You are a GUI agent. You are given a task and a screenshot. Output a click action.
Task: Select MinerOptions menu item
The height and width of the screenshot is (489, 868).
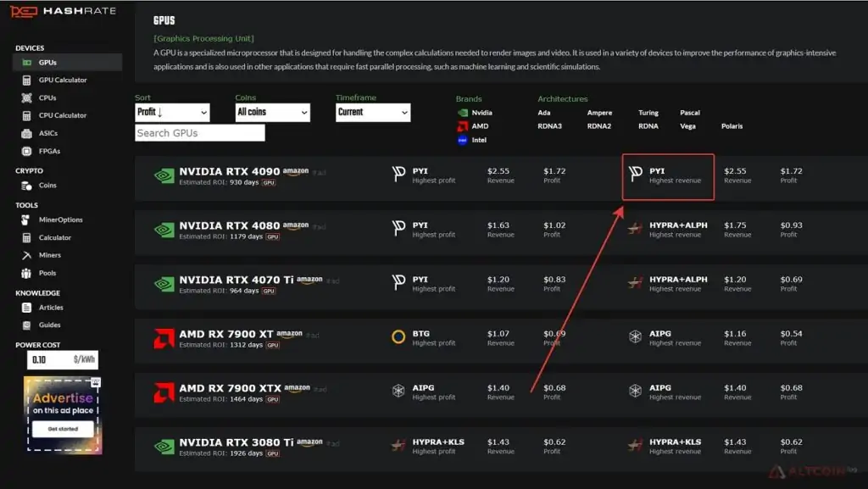point(60,219)
